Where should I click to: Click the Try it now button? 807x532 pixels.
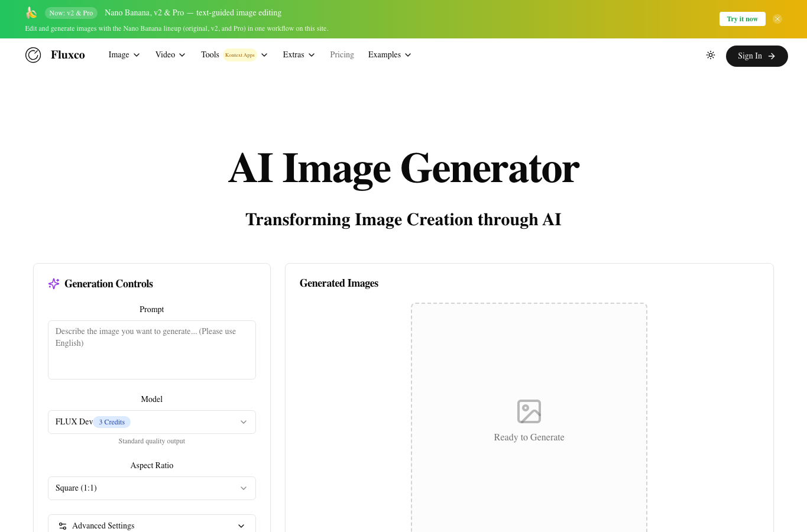(x=743, y=19)
